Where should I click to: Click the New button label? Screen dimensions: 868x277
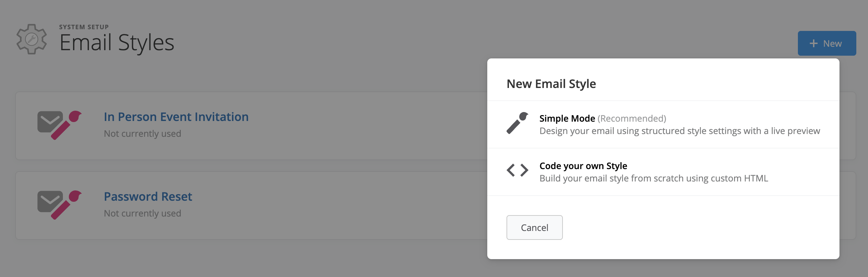tap(832, 44)
